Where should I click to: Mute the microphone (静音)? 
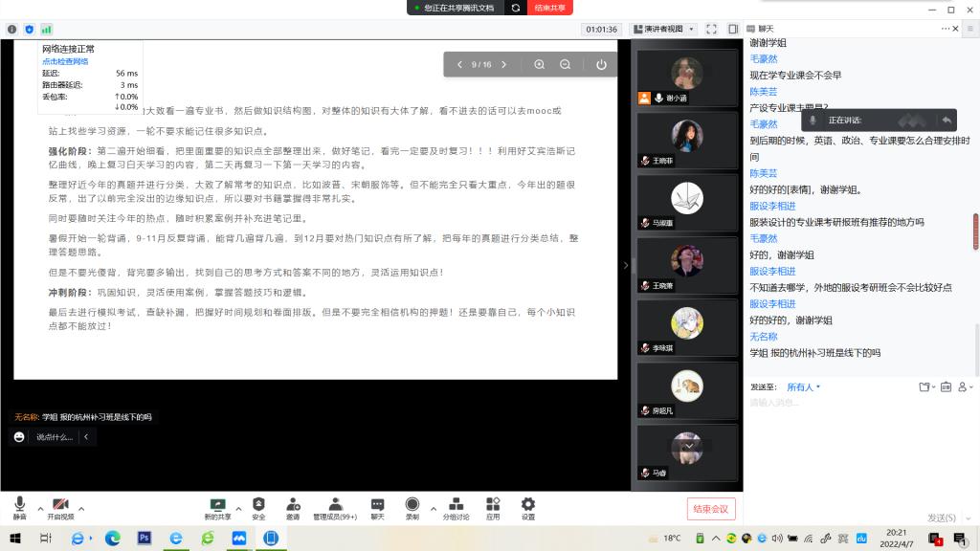coord(19,507)
